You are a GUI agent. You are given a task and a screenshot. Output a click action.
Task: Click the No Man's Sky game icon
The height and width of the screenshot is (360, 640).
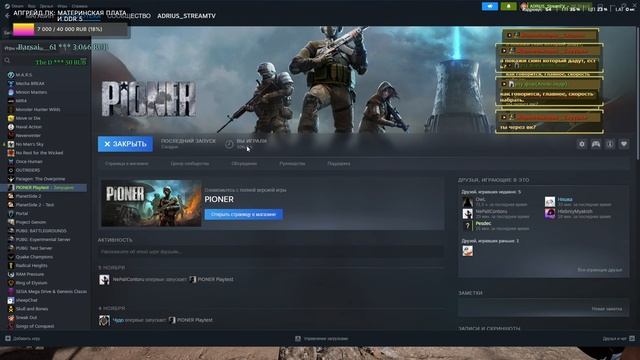[11, 144]
